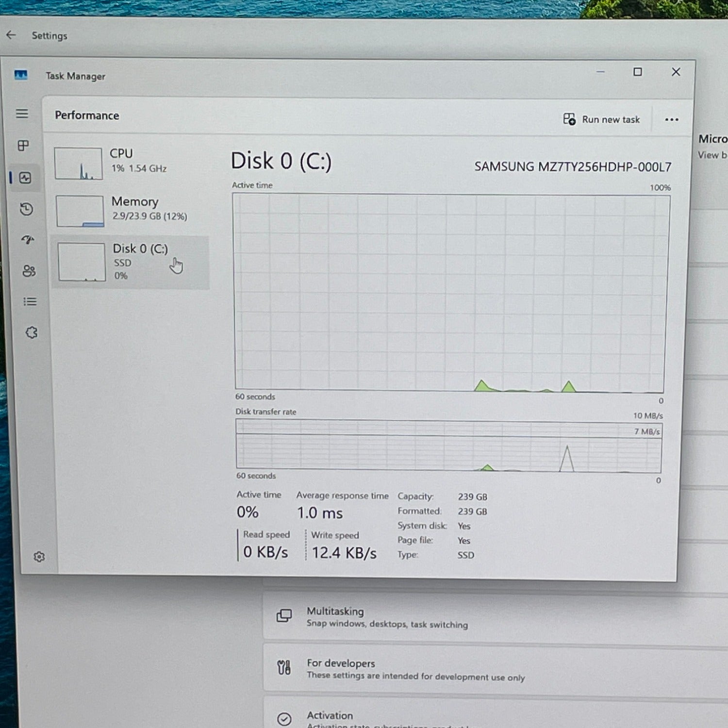Viewport: 728px width, 728px height.
Task: Open the App history page icon
Action: click(27, 209)
